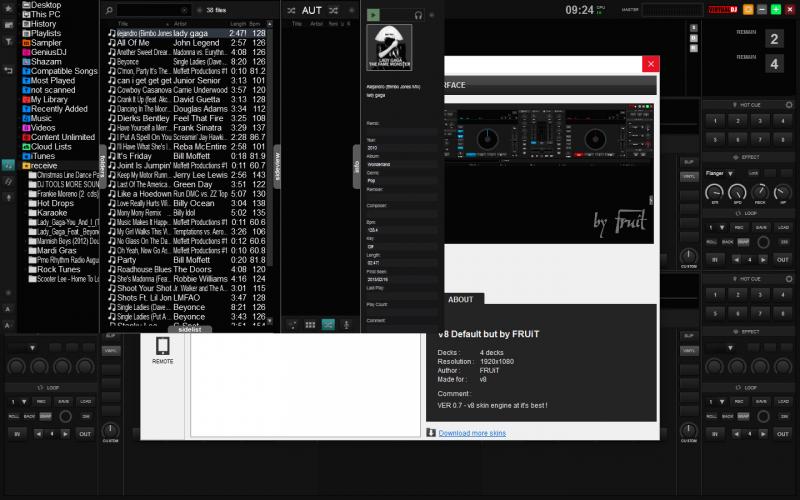Click lower right deck loop IN button
The width and height of the screenshot is (800, 500).
coord(715,434)
